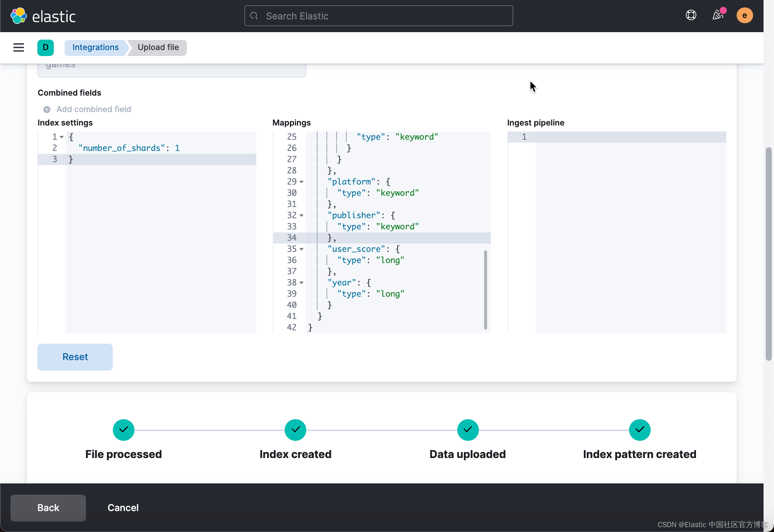The width and height of the screenshot is (774, 532).
Task: Click the Upload file breadcrumb
Action: pos(158,47)
